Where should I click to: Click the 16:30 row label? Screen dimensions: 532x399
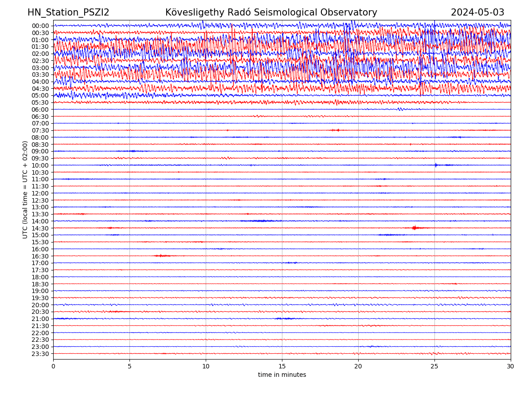point(40,256)
